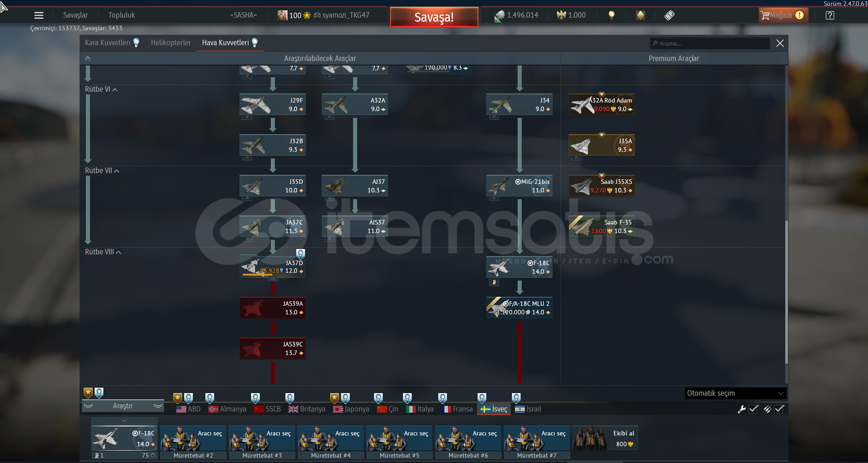Click the Arama search field
Image resolution: width=868 pixels, height=463 pixels.
710,43
